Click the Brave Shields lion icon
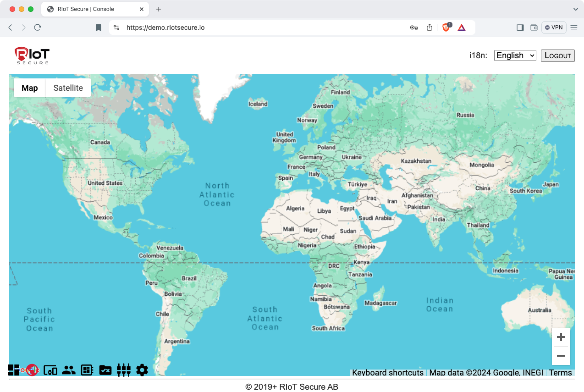Viewport: 584px width, 392px height. pyautogui.click(x=446, y=28)
